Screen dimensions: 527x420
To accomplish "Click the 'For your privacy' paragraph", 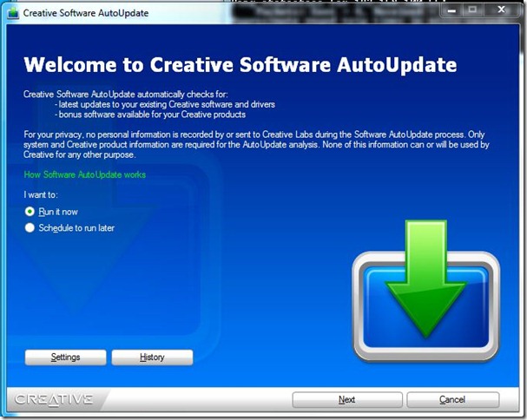I will pos(256,145).
